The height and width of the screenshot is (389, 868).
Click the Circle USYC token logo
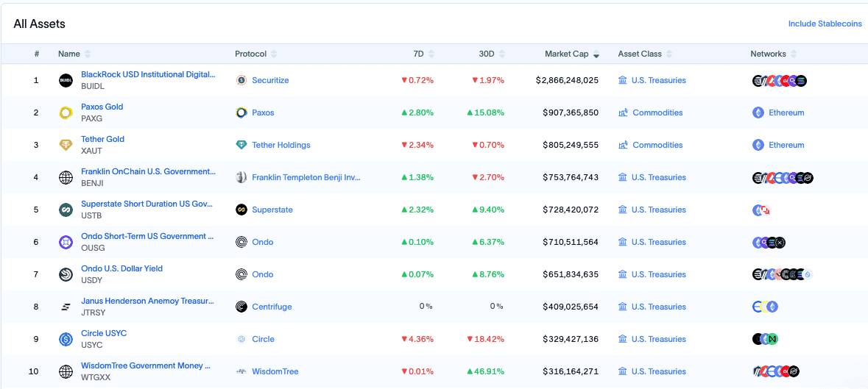click(x=66, y=339)
